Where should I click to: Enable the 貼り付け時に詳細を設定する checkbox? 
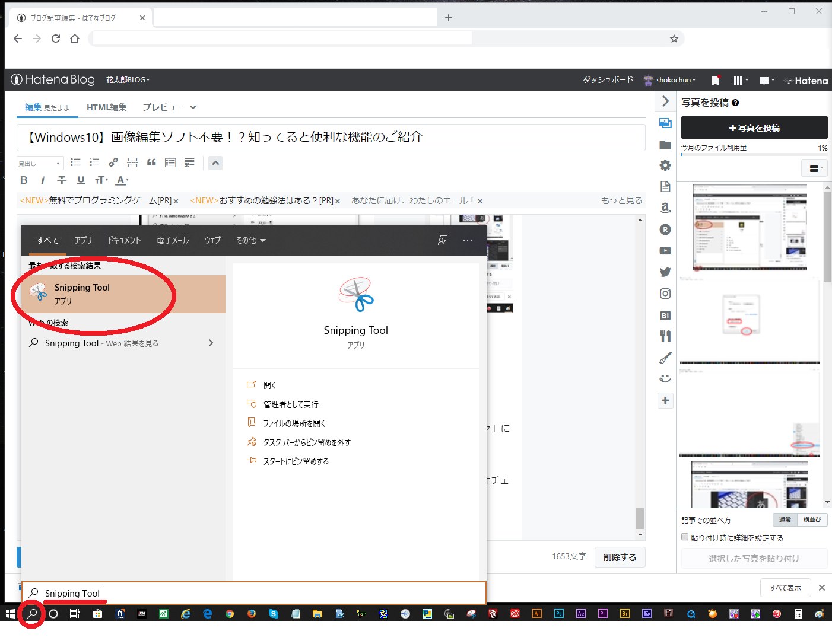[684, 537]
